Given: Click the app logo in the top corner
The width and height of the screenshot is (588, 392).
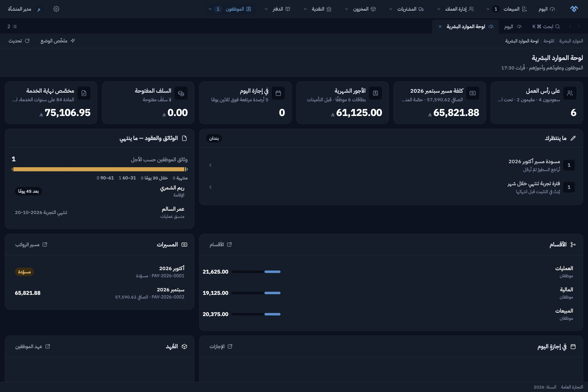Looking at the screenshot, I should (574, 9).
